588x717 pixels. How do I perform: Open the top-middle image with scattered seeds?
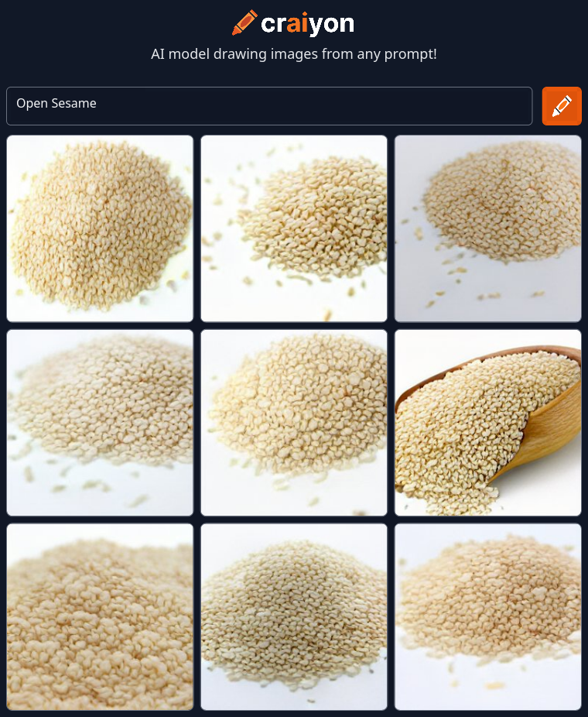pyautogui.click(x=294, y=228)
